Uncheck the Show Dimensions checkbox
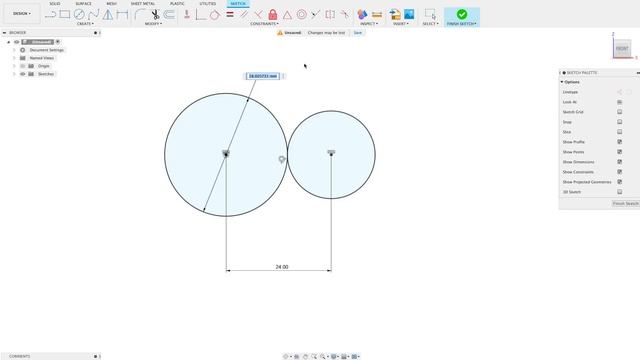Viewport: 640px width, 360px height. tap(620, 162)
